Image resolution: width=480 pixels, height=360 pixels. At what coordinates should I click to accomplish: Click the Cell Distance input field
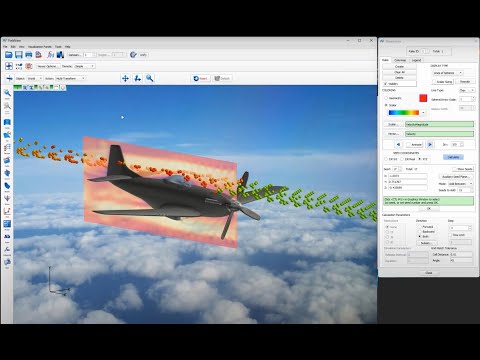pos(461,254)
